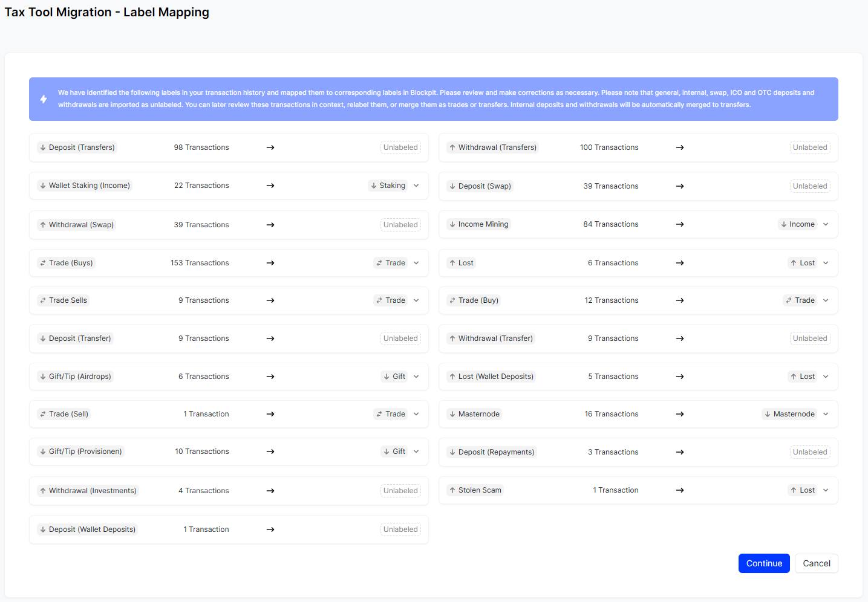Click the up-arrow icon in the Lost target chip
Viewport: 868px width, 602px height.
(x=794, y=262)
